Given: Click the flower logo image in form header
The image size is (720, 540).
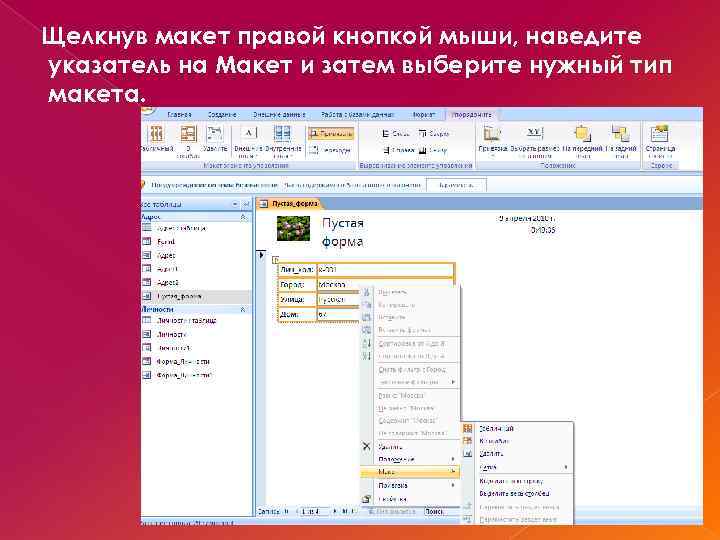Looking at the screenshot, I should coord(293,228).
